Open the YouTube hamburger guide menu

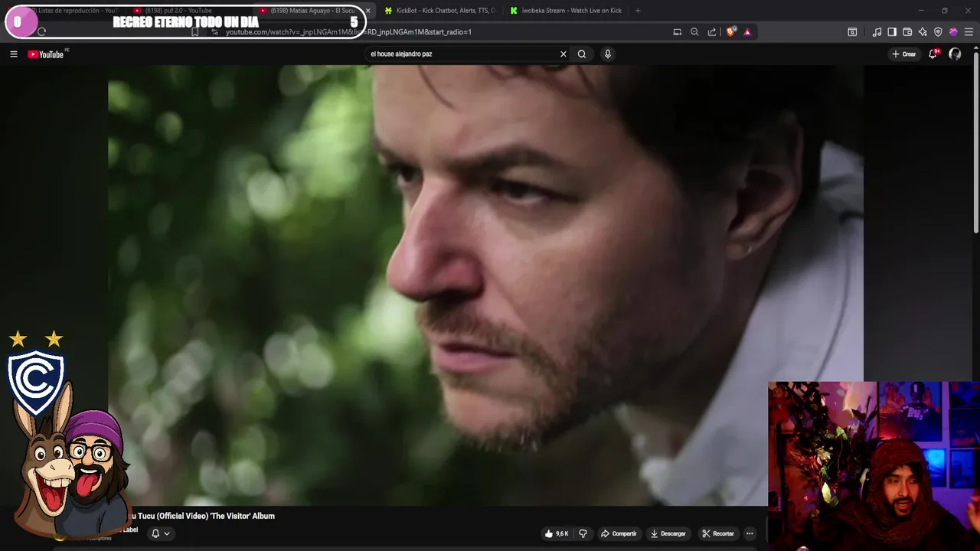tap(13, 54)
